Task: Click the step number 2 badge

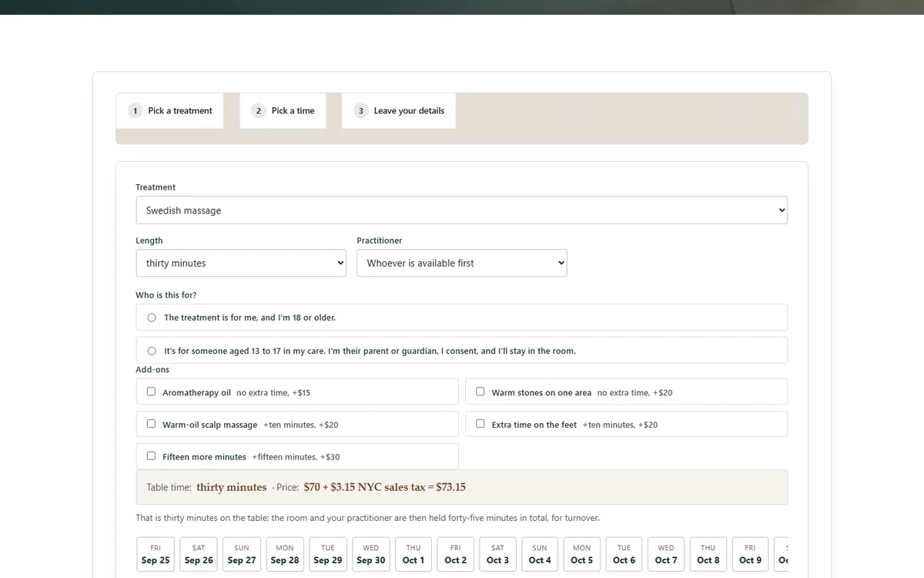Action: tap(259, 111)
